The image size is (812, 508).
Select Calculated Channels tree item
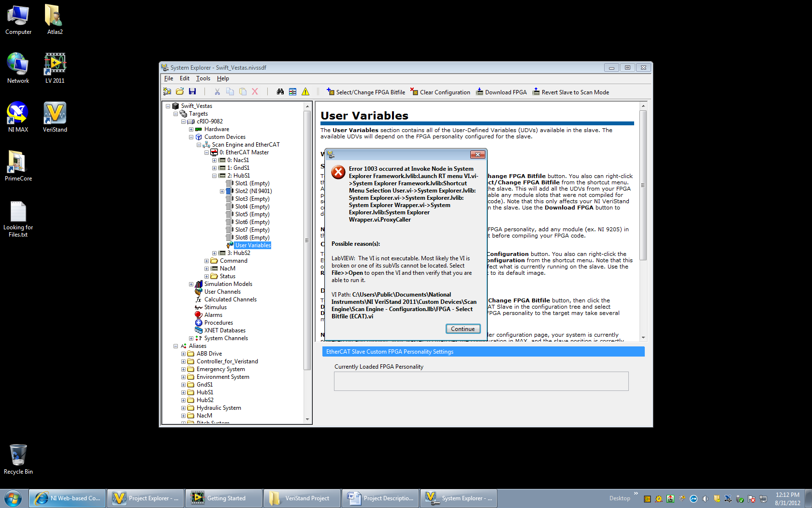(231, 299)
